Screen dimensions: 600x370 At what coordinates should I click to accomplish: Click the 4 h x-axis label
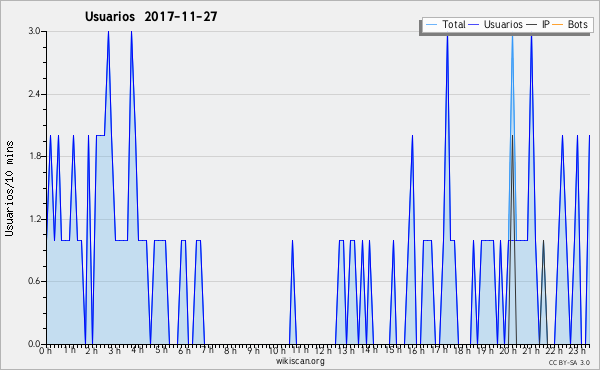pos(137,350)
